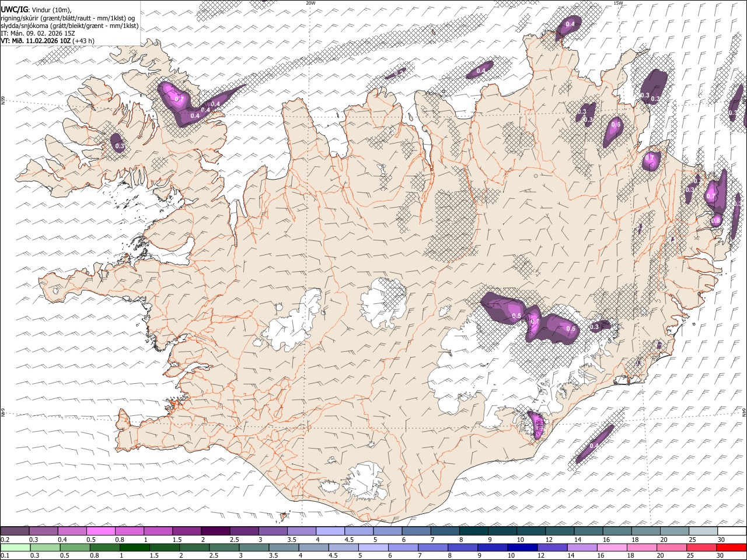Viewport: 747px width, 560px height.
Task: Pick the white 30 swatch, upper row
Action: click(732, 531)
